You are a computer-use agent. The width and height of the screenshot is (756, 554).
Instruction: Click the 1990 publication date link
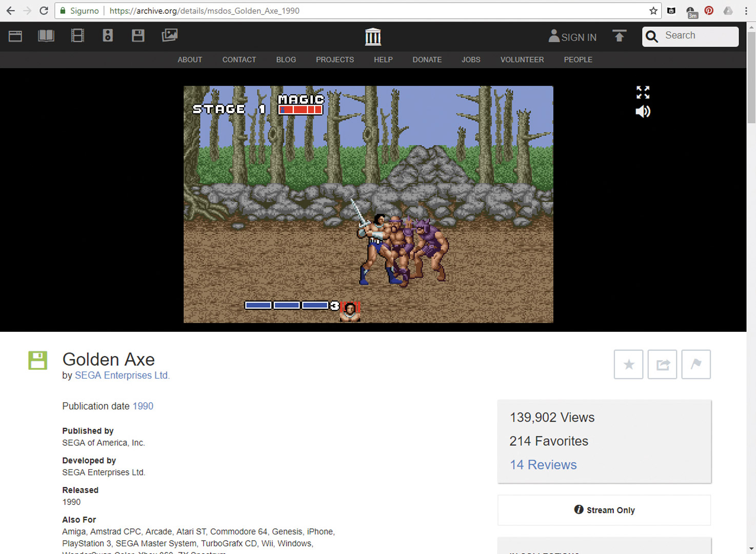point(143,406)
